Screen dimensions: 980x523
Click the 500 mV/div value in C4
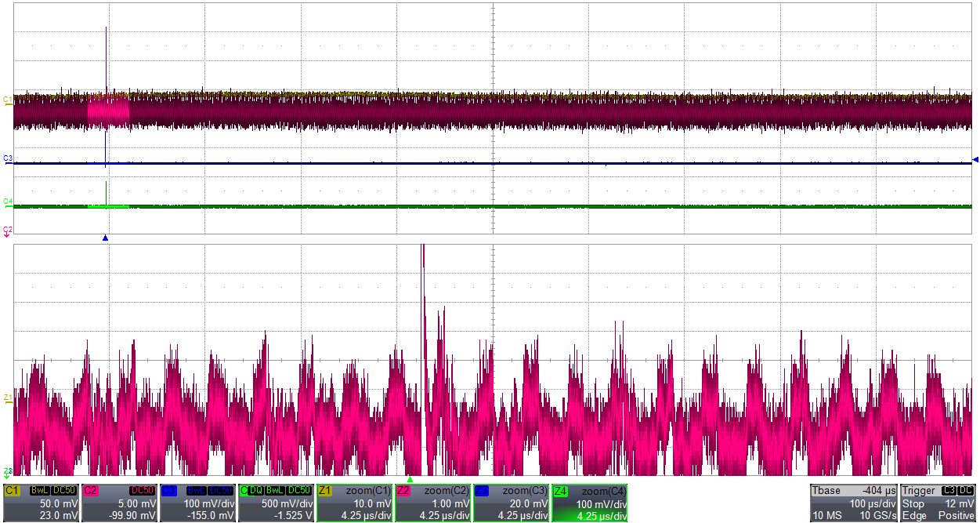[287, 503]
